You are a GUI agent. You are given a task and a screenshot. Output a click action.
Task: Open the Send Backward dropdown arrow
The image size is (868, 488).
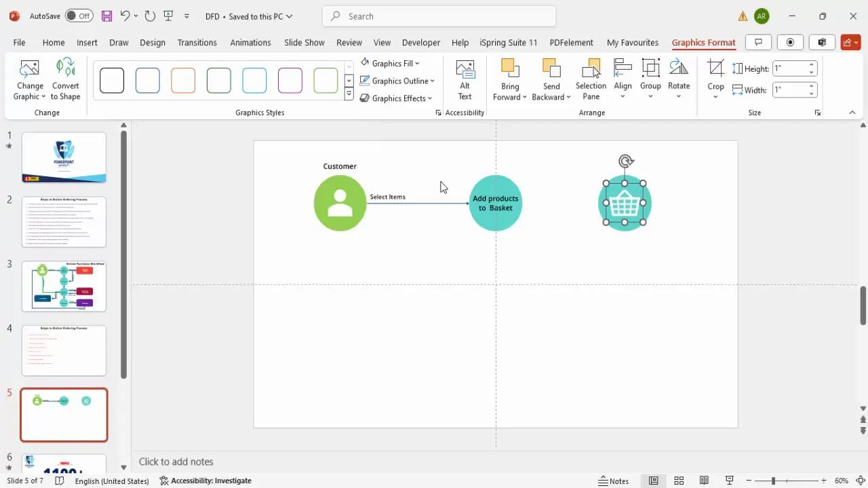pyautogui.click(x=568, y=97)
